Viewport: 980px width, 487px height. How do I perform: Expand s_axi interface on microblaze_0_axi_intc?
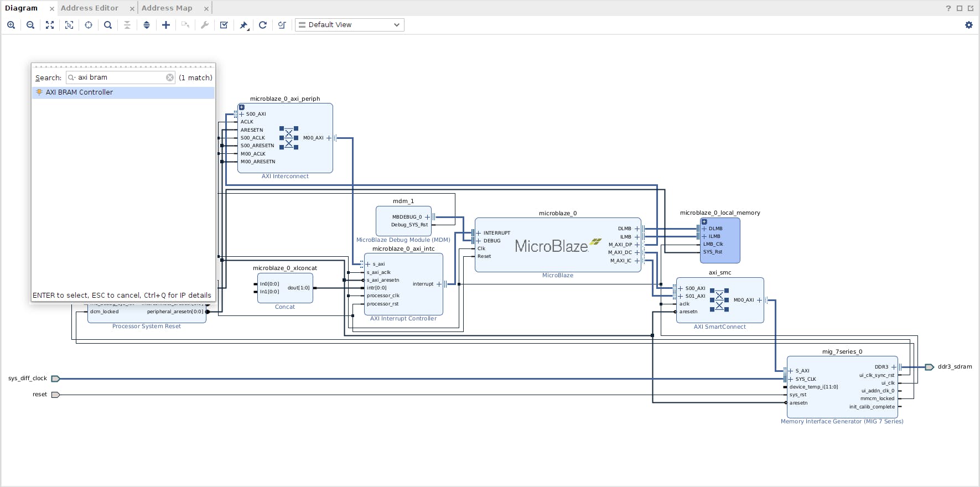click(368, 264)
